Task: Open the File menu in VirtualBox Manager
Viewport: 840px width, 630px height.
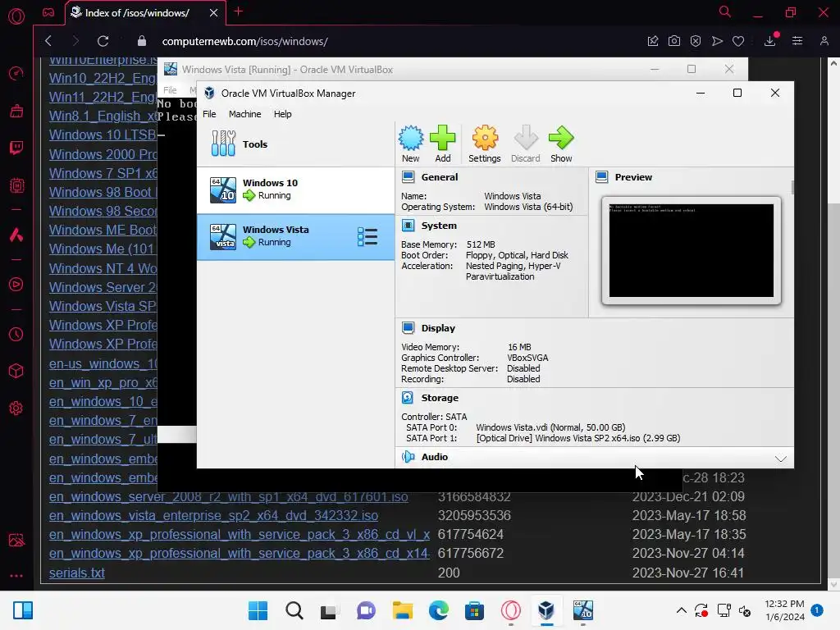Action: pyautogui.click(x=209, y=114)
